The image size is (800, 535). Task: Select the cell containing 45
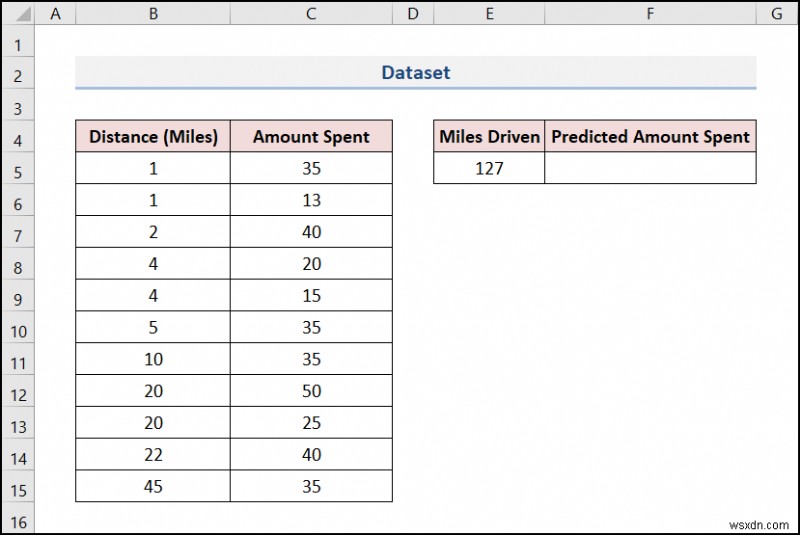pyautogui.click(x=153, y=486)
